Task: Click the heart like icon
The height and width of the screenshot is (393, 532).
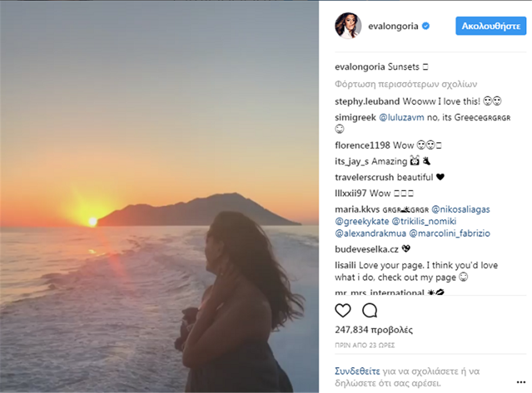Action: [x=343, y=310]
